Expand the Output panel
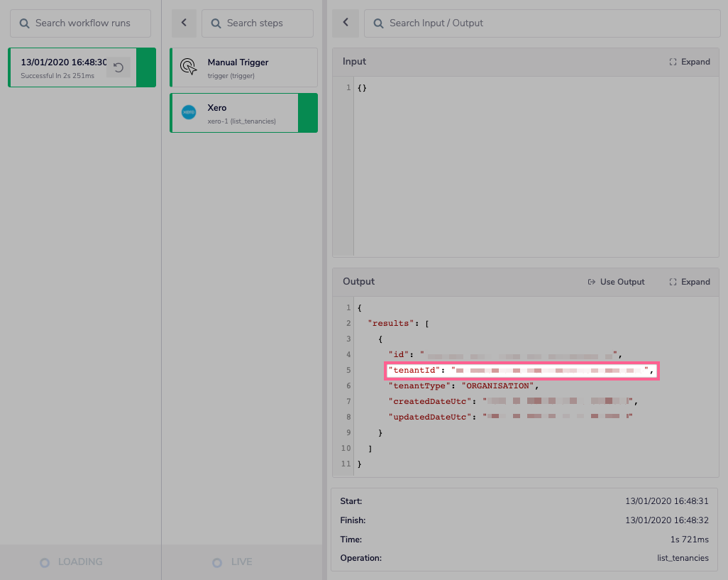The width and height of the screenshot is (728, 580). tap(689, 281)
